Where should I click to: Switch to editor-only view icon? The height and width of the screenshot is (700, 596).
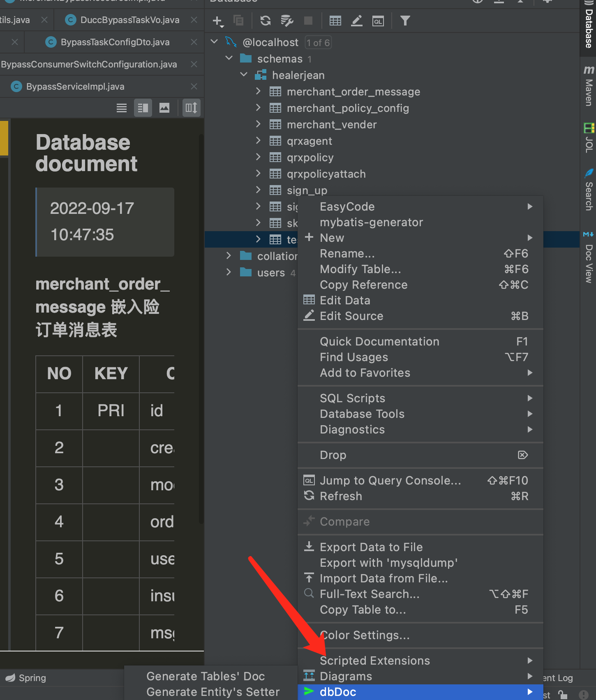point(122,108)
